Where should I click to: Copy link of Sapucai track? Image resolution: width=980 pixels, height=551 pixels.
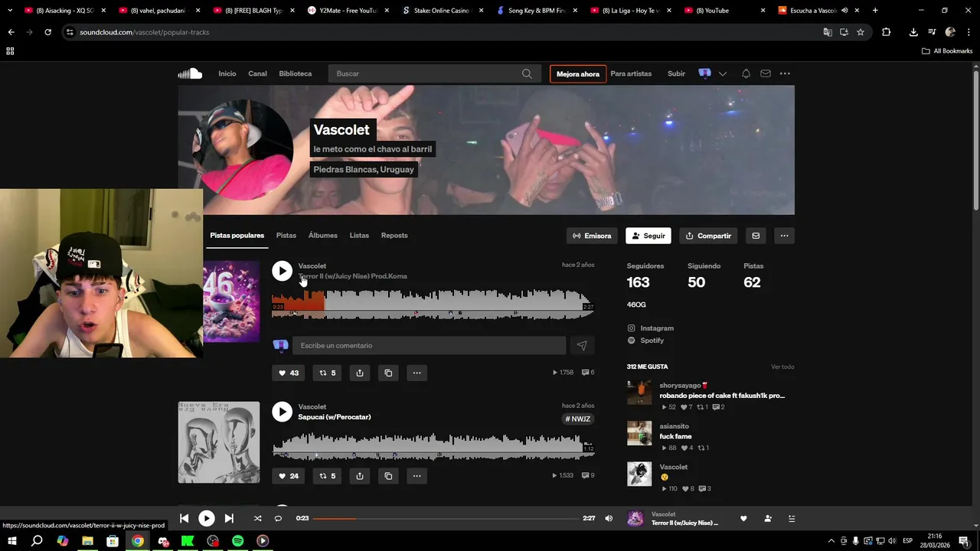(x=388, y=476)
